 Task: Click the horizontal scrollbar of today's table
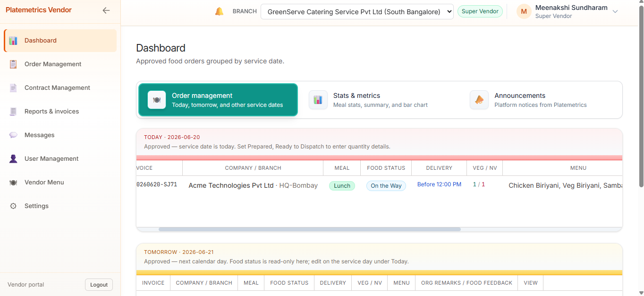[309, 229]
